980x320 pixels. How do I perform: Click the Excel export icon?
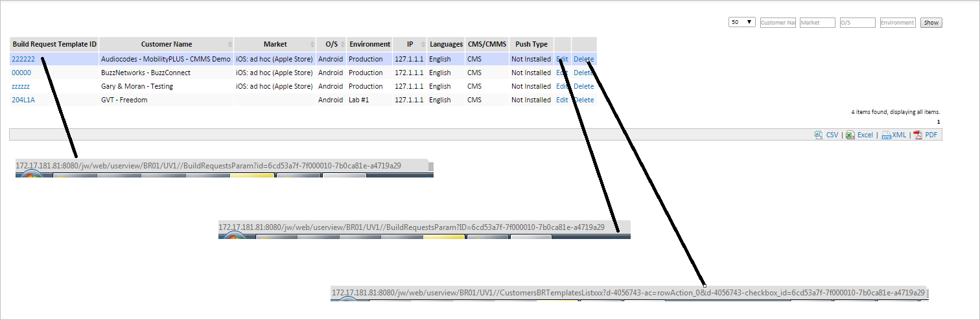pyautogui.click(x=850, y=135)
